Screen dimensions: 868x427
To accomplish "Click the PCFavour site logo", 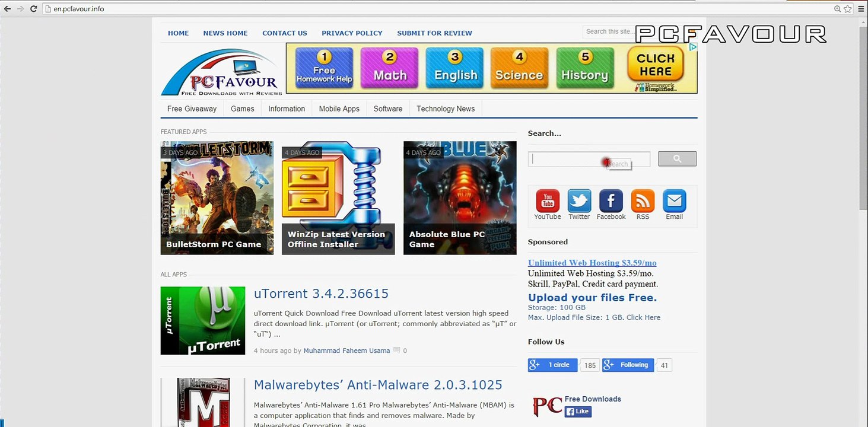I will pos(221,72).
